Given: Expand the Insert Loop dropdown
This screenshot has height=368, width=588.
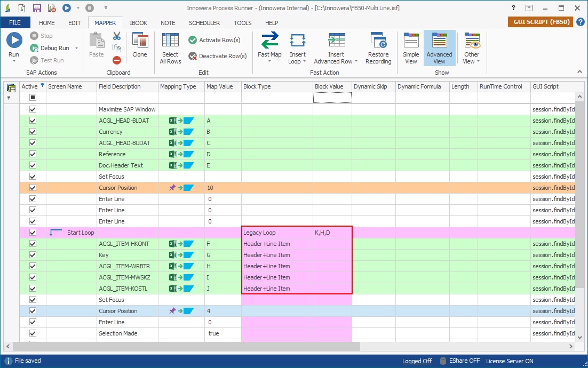Looking at the screenshot, I should click(297, 61).
